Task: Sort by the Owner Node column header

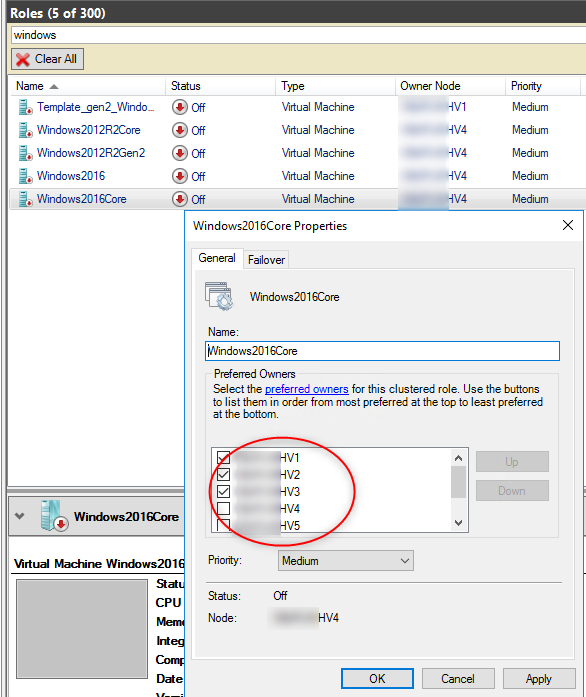Action: click(450, 86)
